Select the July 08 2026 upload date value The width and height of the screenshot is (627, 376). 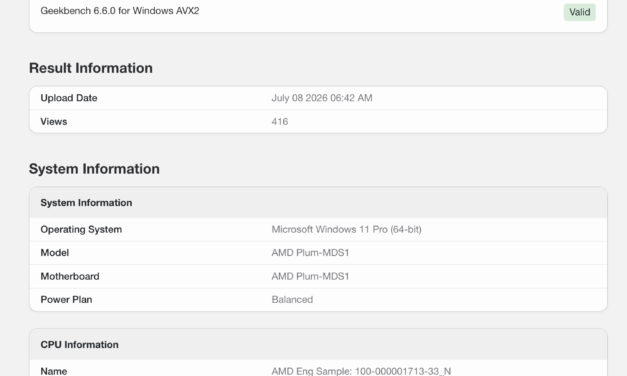[322, 98]
